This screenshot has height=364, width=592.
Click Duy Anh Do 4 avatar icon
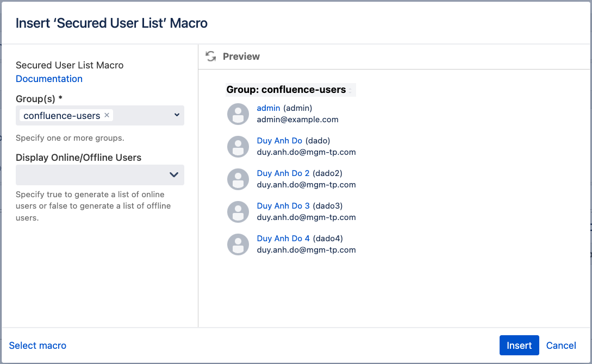(238, 244)
